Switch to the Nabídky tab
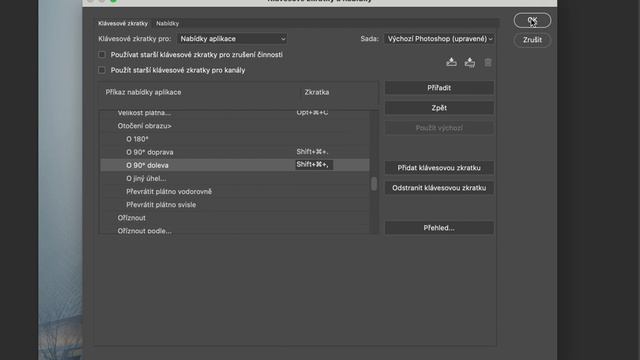 167,23
